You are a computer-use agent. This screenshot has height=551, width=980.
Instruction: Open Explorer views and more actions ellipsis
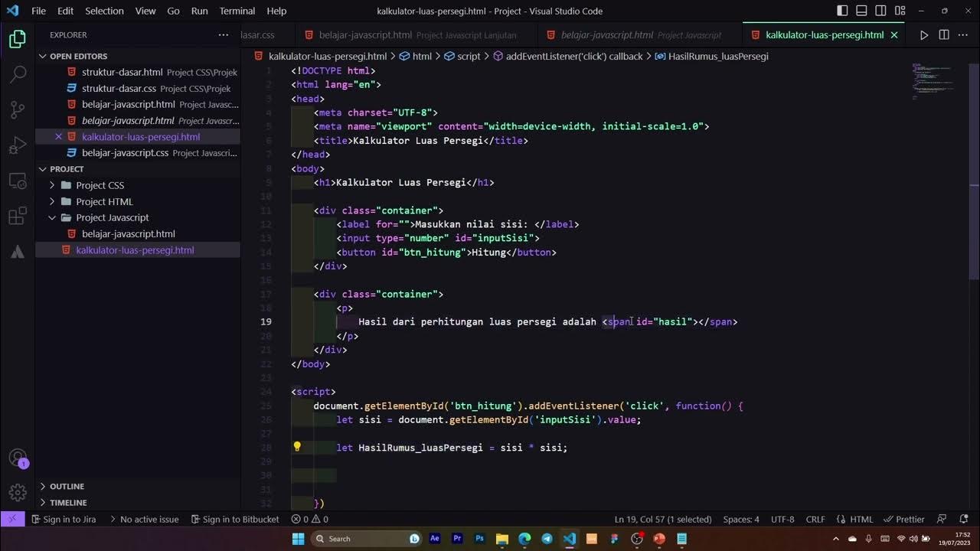(x=224, y=35)
